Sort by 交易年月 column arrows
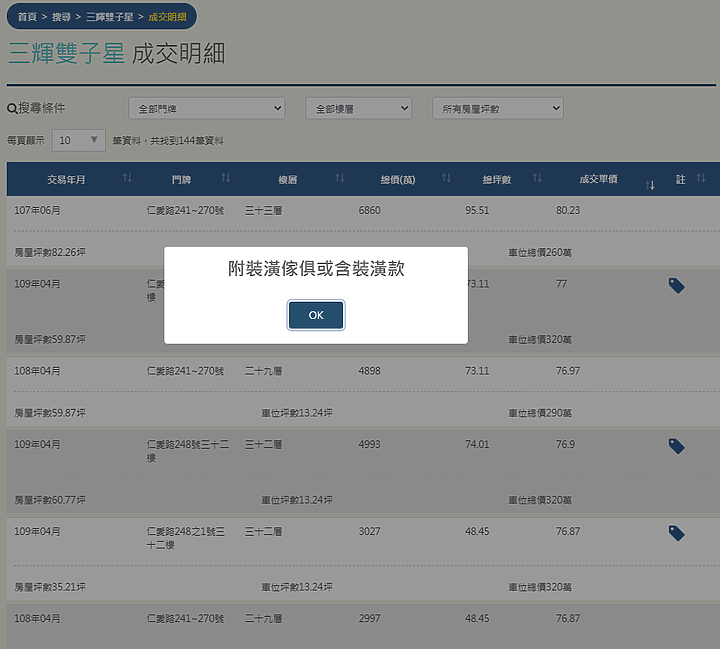 (127, 178)
